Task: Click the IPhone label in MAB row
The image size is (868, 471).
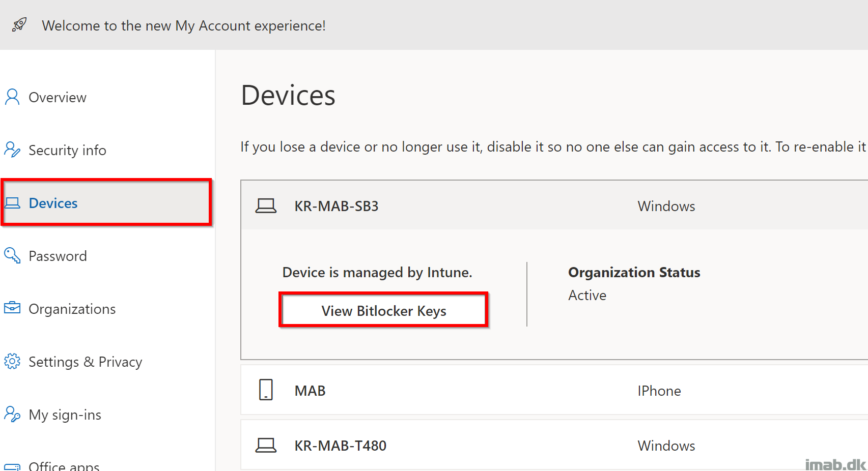Action: pos(659,391)
